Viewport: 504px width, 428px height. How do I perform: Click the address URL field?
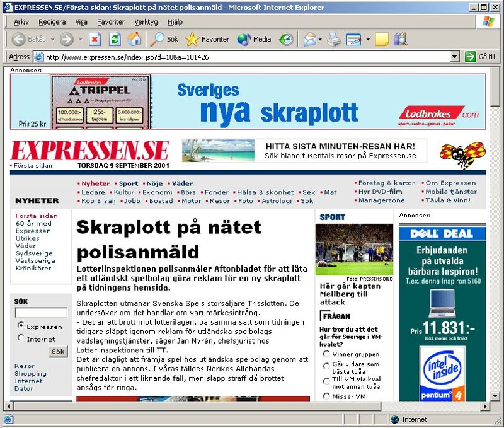tap(247, 57)
